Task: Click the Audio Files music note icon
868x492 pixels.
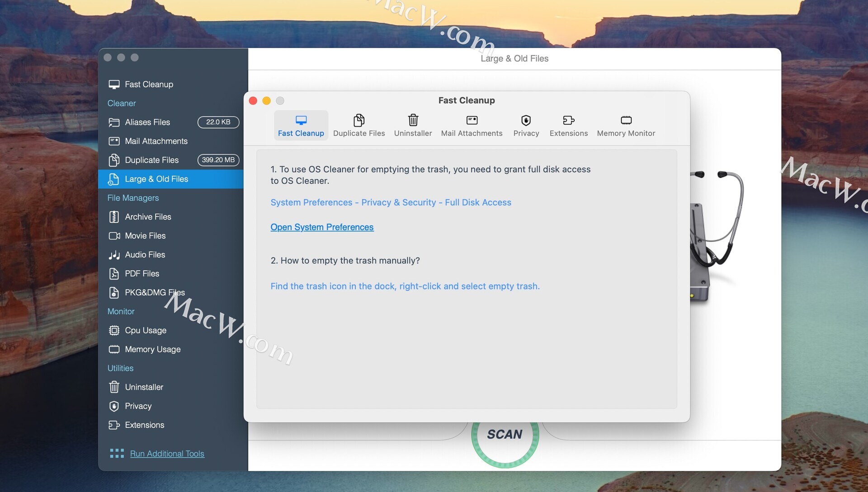Action: (114, 255)
